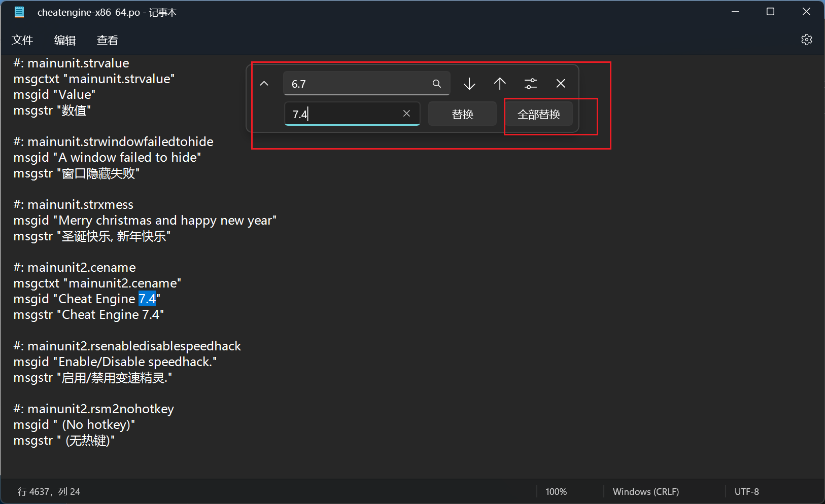Toggle whole word matching in find options
The image size is (825, 504).
pyautogui.click(x=531, y=83)
